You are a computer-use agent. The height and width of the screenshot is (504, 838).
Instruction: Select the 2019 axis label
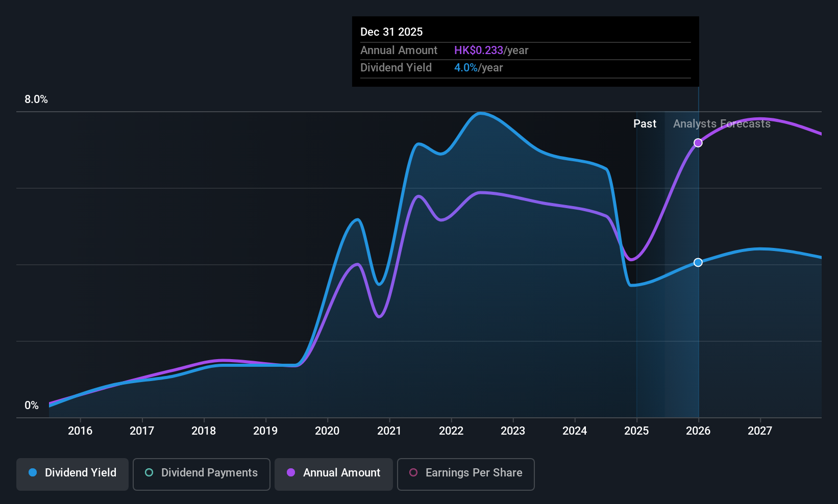point(265,431)
